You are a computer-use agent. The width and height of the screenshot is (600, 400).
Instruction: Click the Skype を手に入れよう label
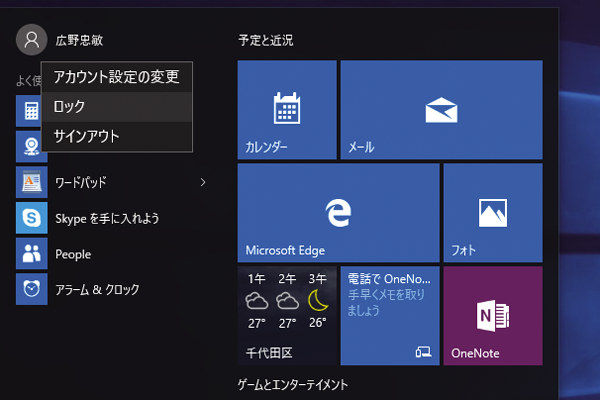[107, 218]
